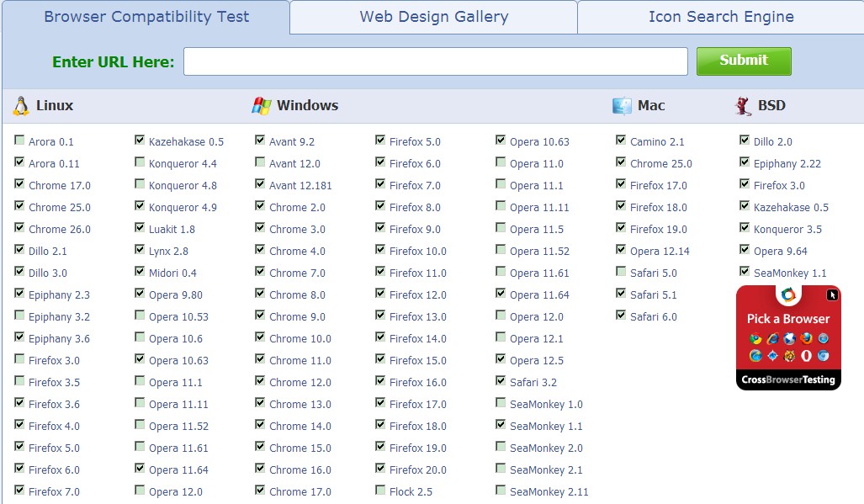
Task: Tick the Safari 5.0 checkbox
Action: click(x=621, y=272)
